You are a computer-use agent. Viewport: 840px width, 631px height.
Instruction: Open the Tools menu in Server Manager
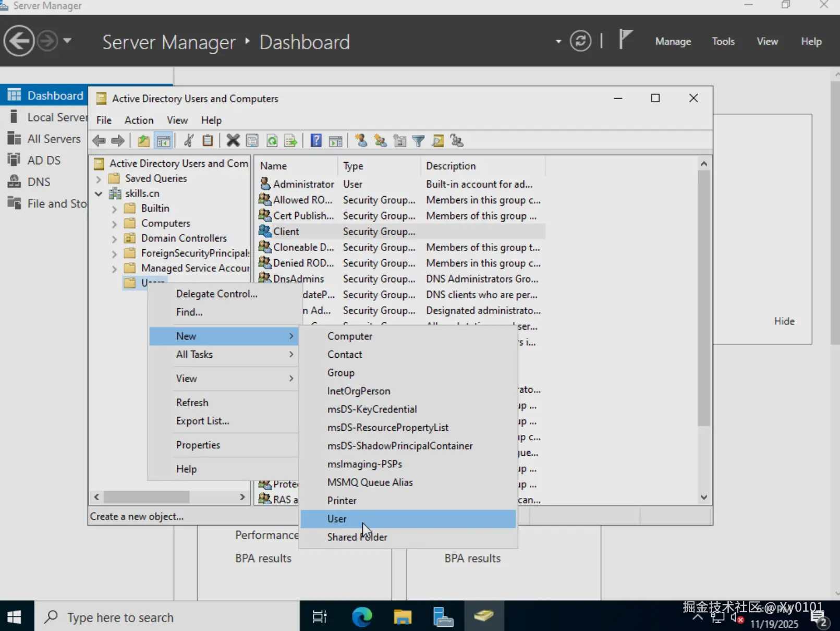[x=723, y=41]
